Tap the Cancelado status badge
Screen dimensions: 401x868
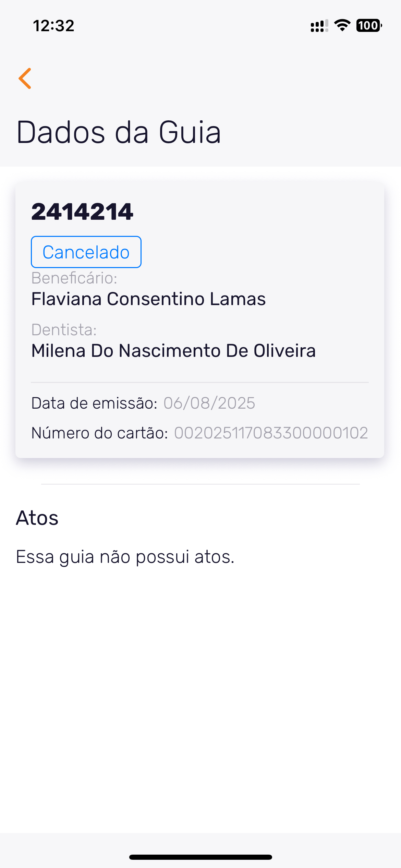tap(86, 252)
